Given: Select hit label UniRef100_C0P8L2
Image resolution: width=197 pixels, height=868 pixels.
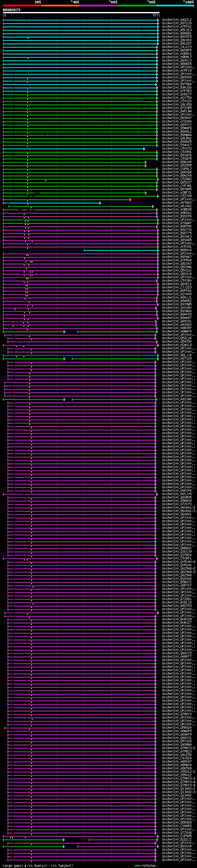Looking at the screenshot, I should 177,169.
